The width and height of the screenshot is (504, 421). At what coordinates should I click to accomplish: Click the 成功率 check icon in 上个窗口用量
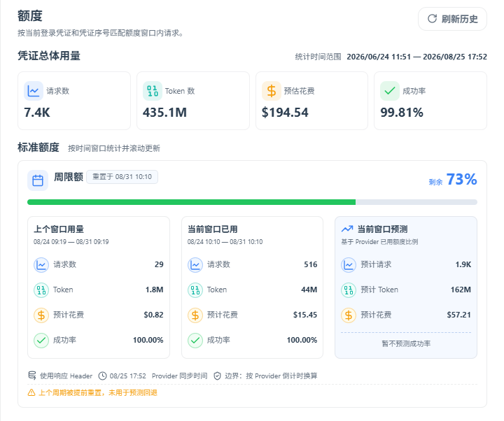[x=41, y=341]
